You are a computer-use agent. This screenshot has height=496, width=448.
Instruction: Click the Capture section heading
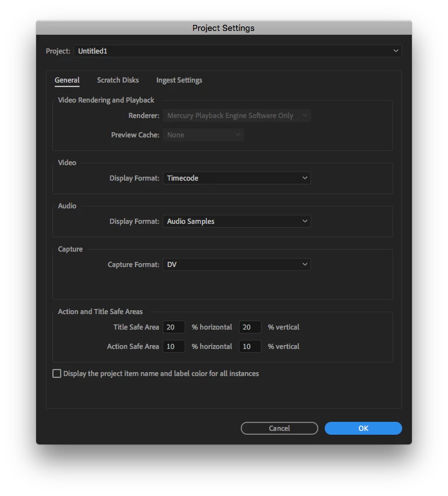click(x=70, y=249)
